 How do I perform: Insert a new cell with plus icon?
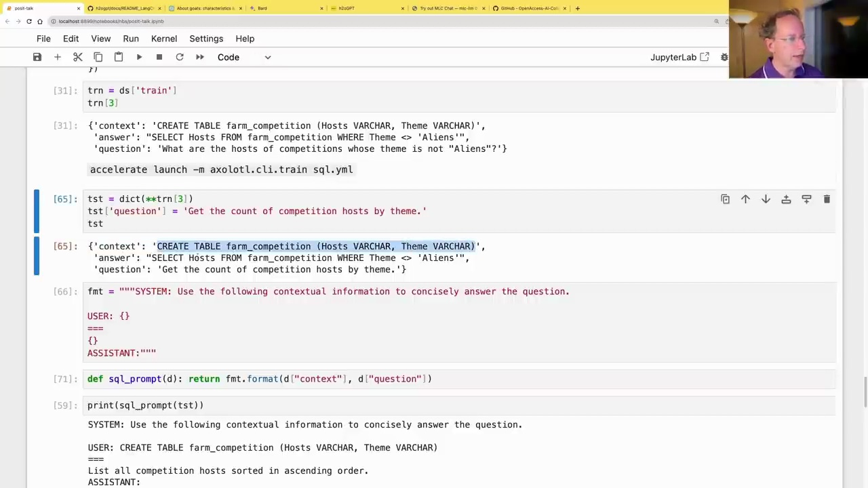[x=58, y=57]
